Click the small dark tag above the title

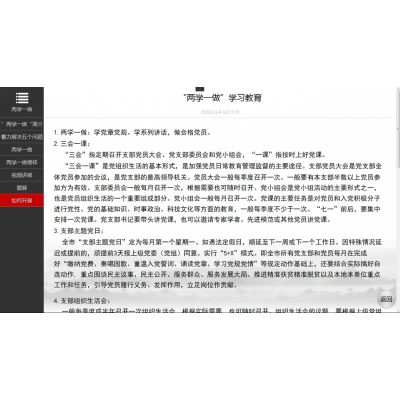[200, 89]
